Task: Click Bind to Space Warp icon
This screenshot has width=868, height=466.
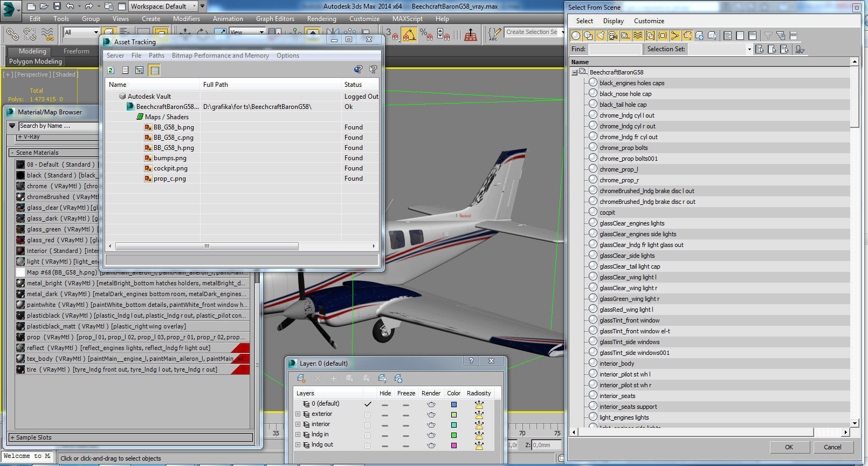Action: click(47, 35)
